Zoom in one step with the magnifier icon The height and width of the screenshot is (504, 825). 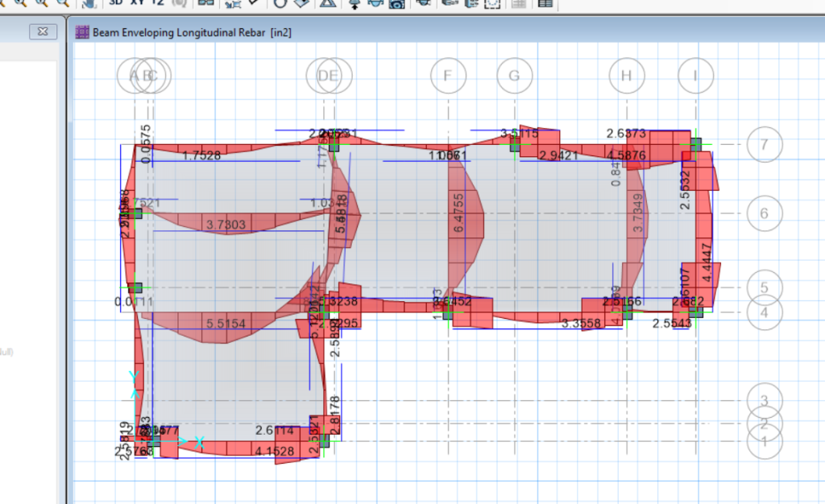click(x=20, y=3)
